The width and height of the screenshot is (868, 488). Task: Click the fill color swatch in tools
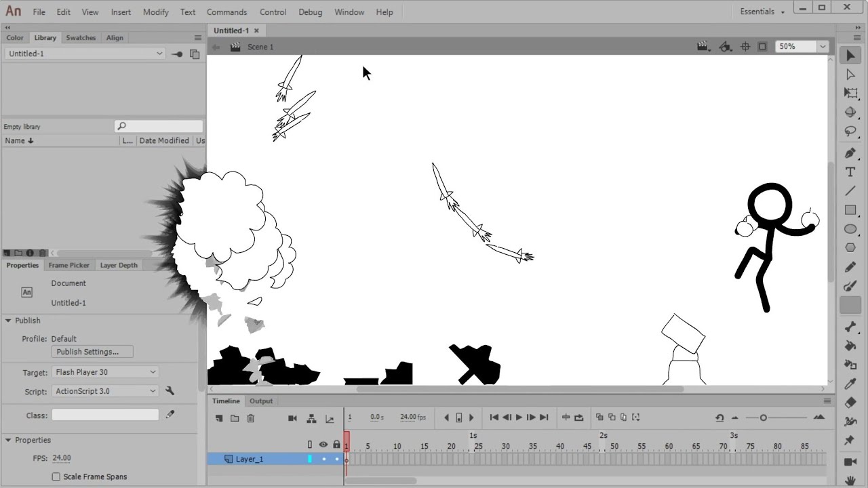tap(850, 306)
